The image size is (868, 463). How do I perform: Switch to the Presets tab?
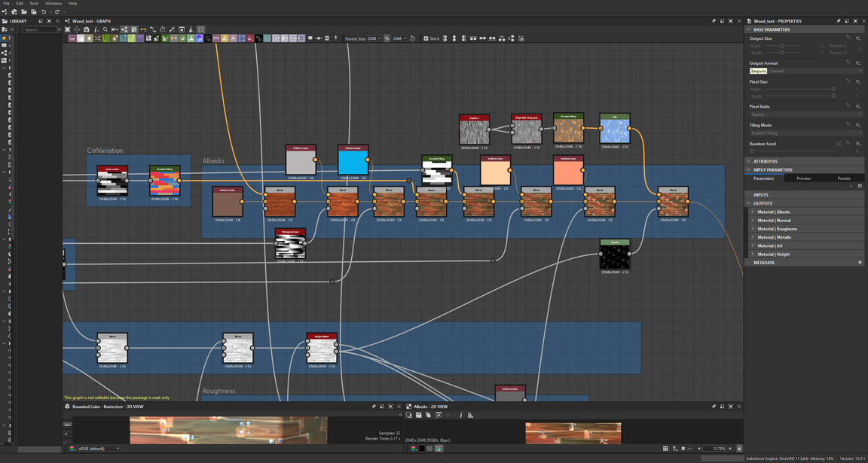click(x=843, y=178)
